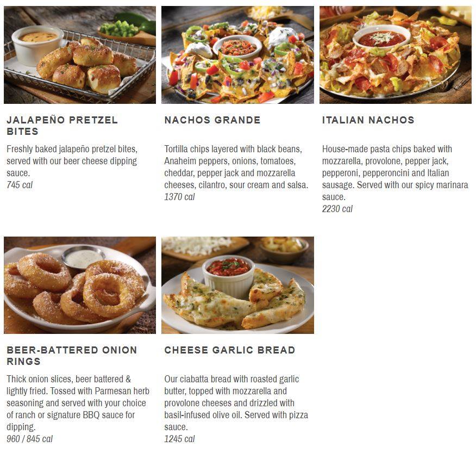Open the Italian Nachos photo
The image size is (476, 459).
pos(396,55)
